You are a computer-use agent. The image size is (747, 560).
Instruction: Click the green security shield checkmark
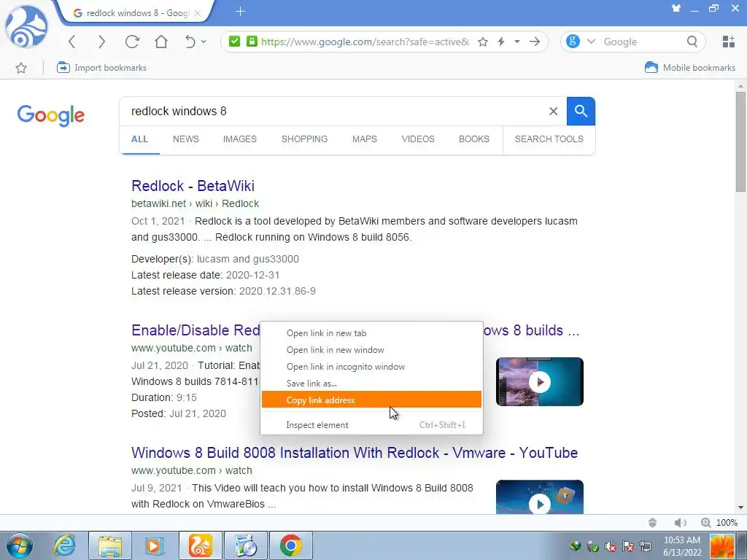tap(234, 42)
